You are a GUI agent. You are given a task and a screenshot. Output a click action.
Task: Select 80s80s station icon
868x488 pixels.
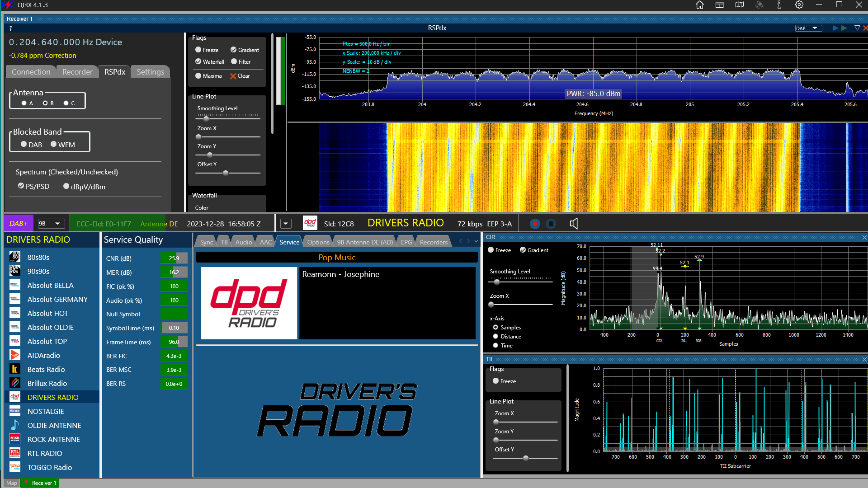[x=15, y=257]
